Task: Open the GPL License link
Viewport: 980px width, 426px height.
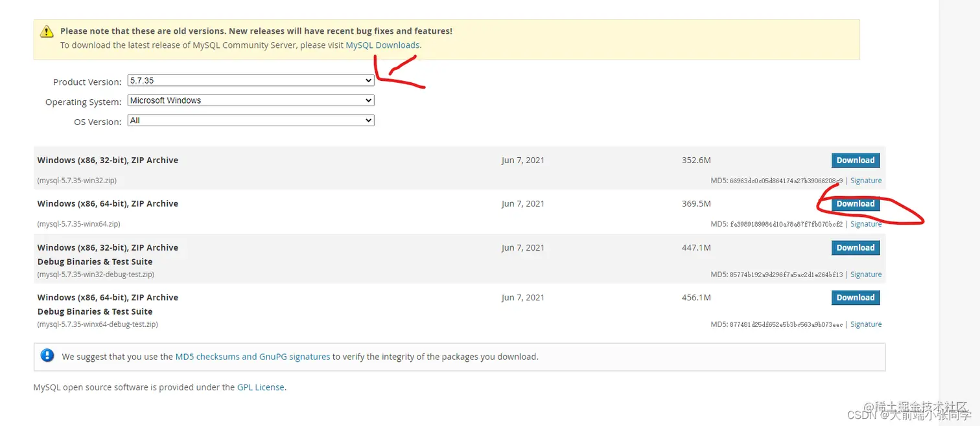Action: click(261, 387)
